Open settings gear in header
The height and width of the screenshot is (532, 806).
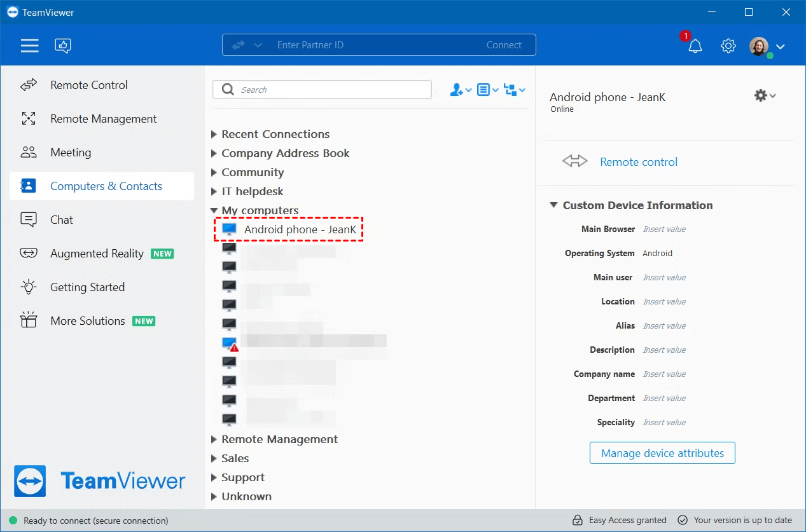click(728, 46)
